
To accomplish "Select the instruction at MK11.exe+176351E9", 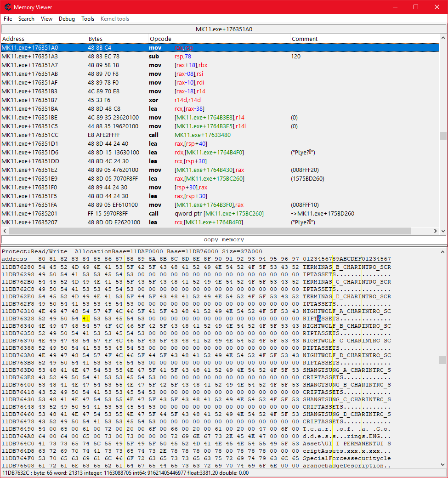I will 220,179.
